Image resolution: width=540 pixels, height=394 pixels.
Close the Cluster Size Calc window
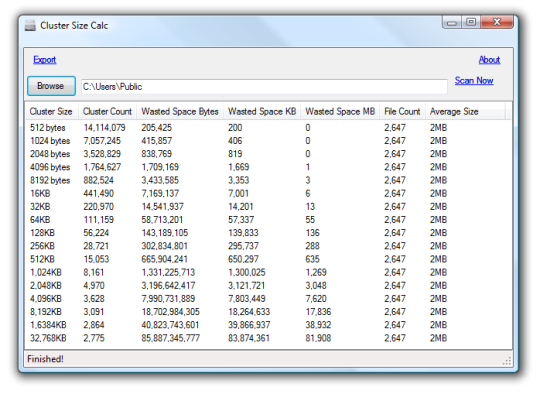pyautogui.click(x=497, y=22)
